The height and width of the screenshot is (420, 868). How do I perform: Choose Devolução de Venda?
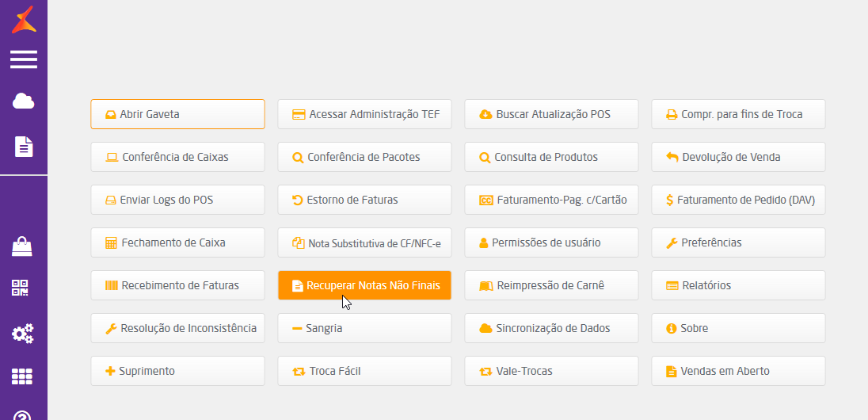pyautogui.click(x=738, y=157)
